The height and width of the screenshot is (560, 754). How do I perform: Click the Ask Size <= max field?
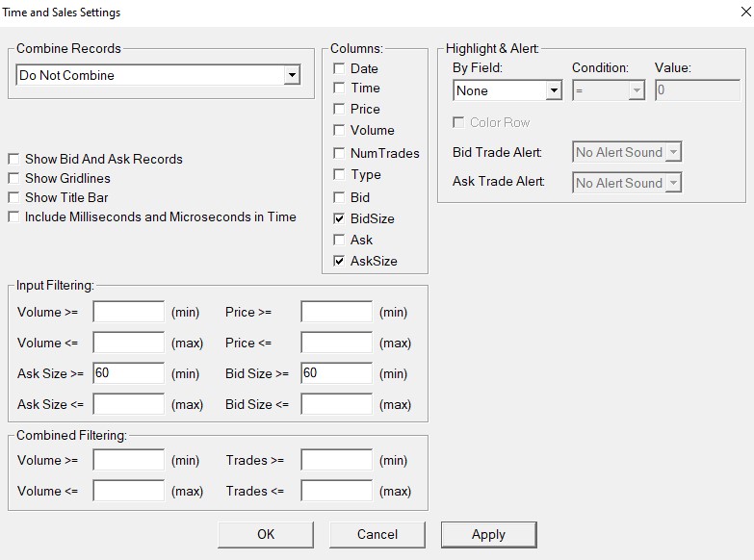tap(129, 404)
